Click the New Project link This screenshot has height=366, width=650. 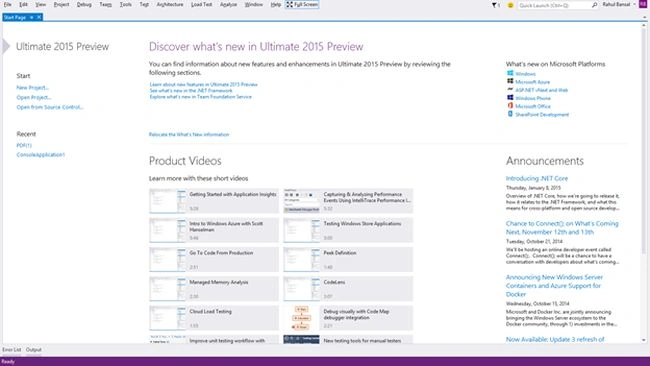(32, 87)
